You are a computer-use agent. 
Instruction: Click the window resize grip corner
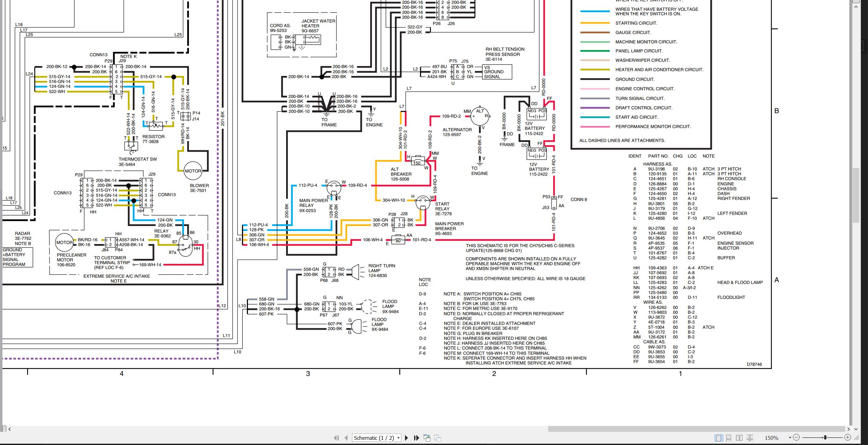pos(857,438)
